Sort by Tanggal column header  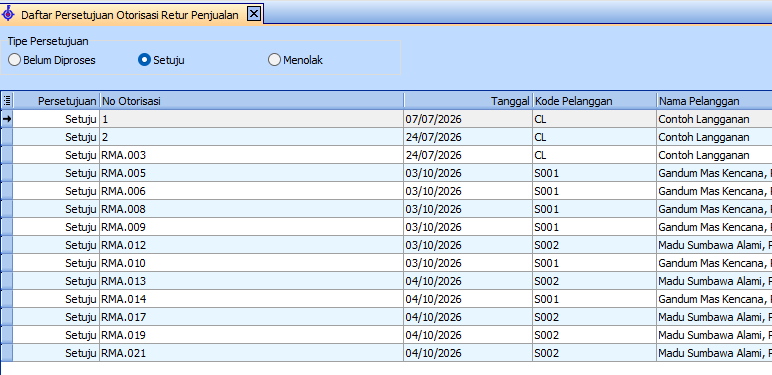[468, 101]
